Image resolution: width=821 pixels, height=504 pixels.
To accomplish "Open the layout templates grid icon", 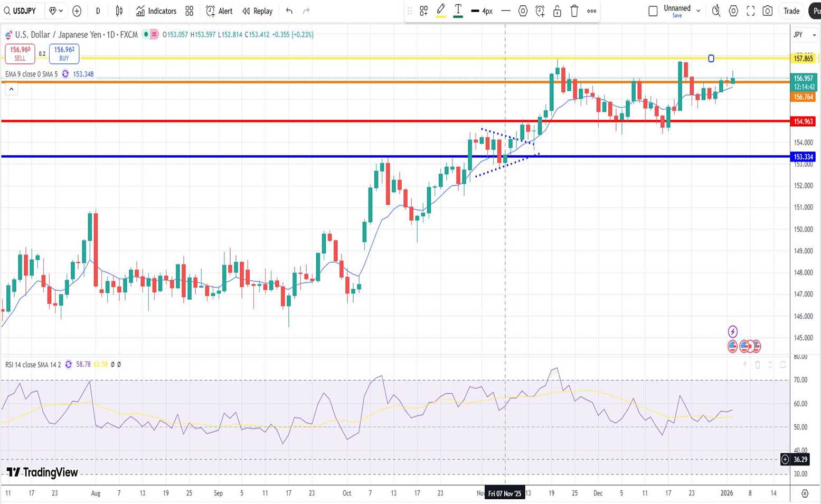I will point(190,11).
